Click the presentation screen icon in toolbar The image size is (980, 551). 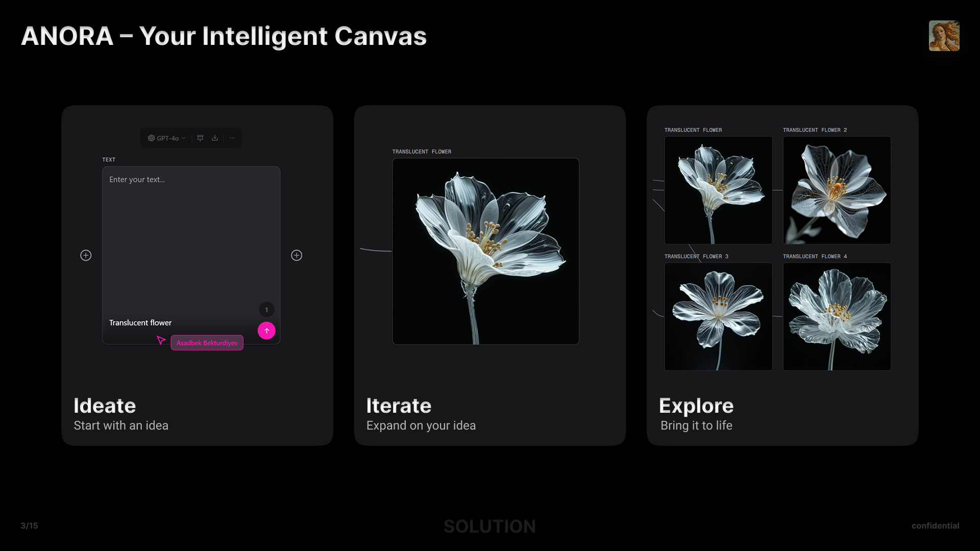pyautogui.click(x=200, y=138)
